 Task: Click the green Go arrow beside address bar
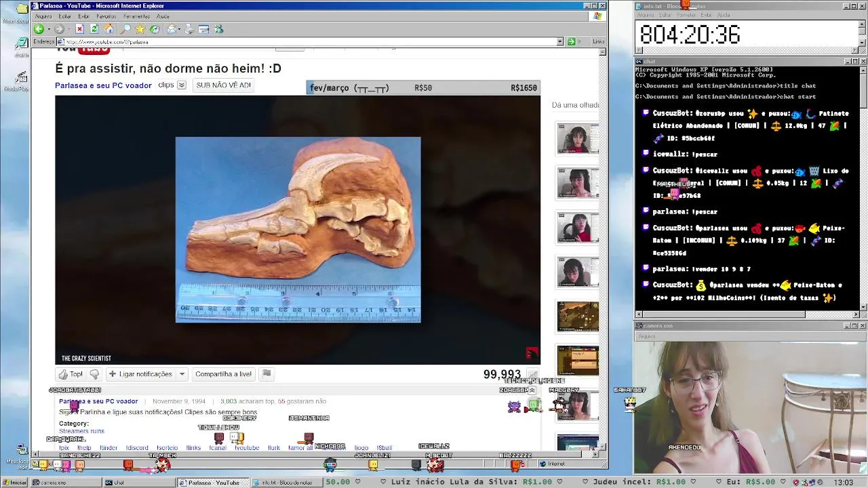coord(571,41)
